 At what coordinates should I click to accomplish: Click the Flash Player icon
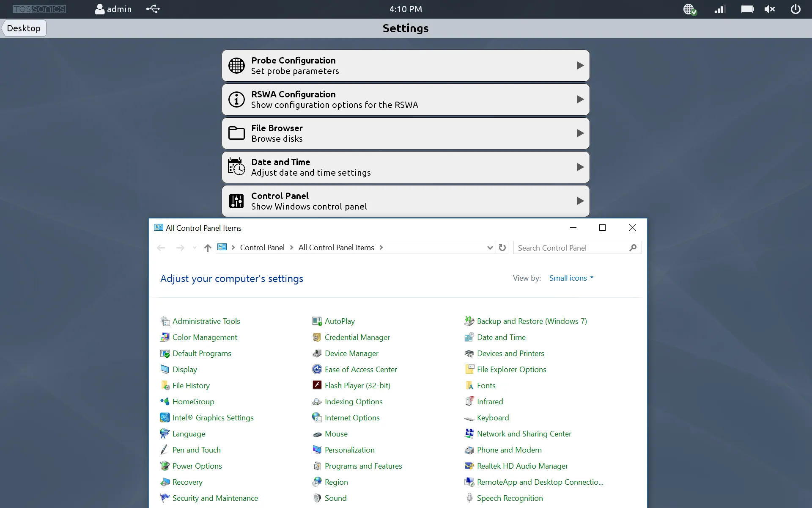317,385
